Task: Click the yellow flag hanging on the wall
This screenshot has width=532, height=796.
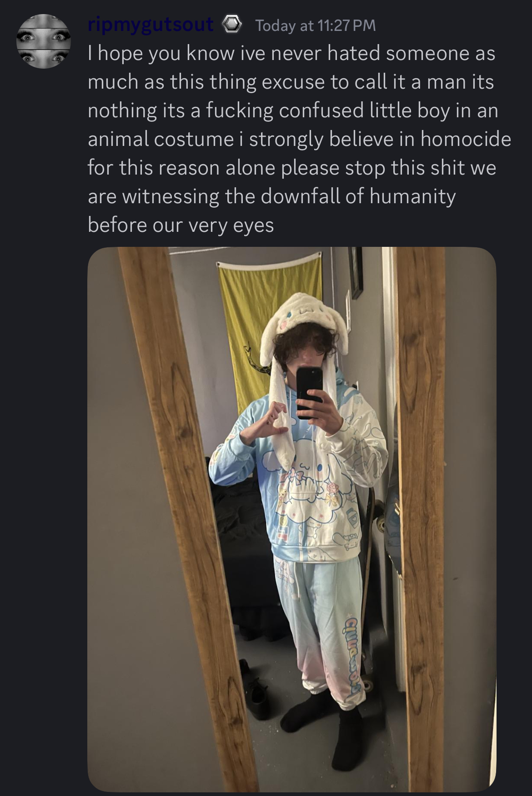Action: [265, 321]
